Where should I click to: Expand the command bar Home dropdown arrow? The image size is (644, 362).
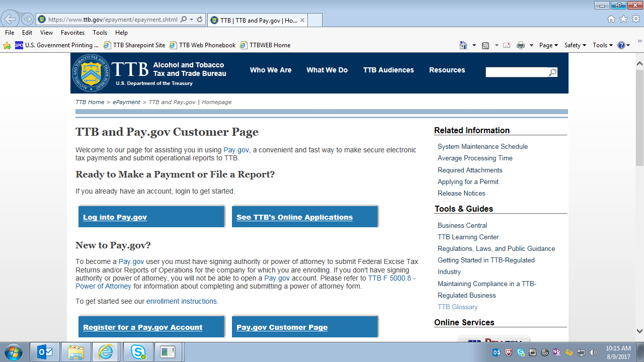click(x=474, y=45)
